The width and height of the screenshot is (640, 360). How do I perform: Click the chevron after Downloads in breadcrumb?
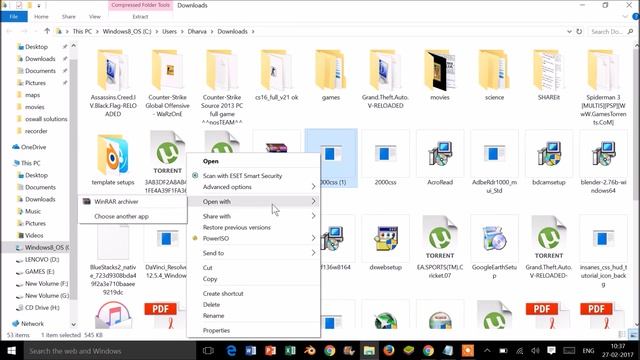coord(253,31)
